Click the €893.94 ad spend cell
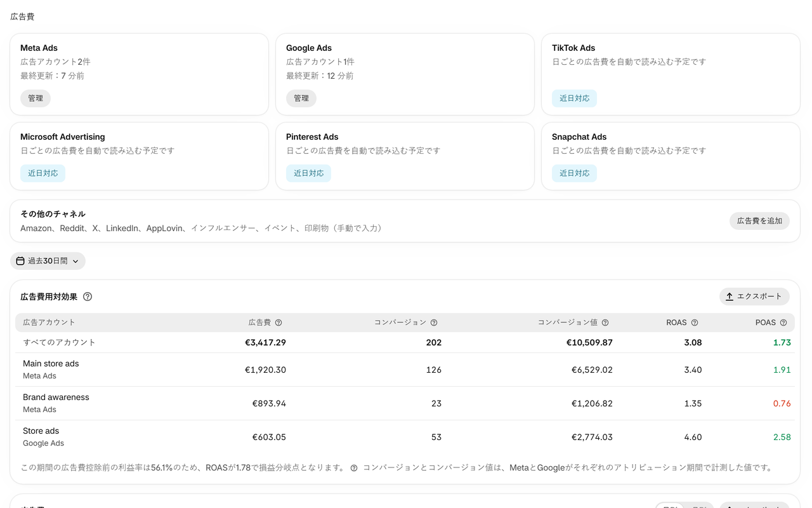Viewport: 812px width, 508px height. coord(269,403)
